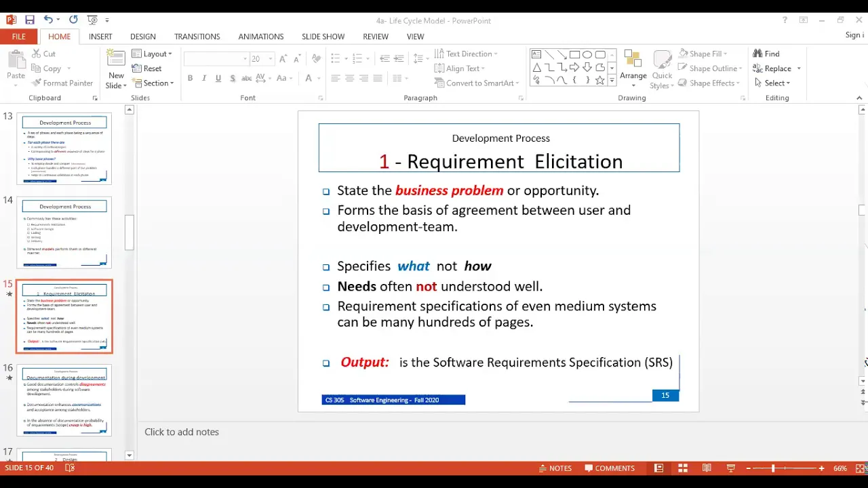
Task: Open the FILE tab
Action: 19,37
